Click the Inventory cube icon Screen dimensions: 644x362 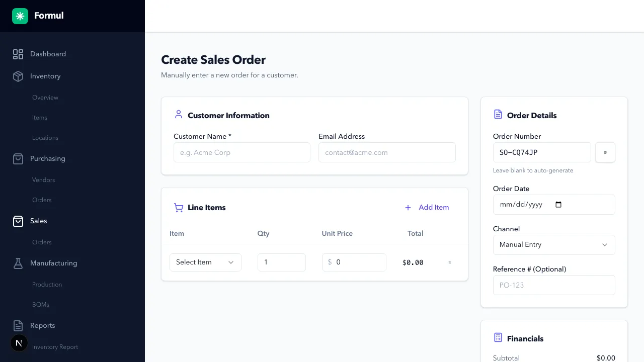click(x=18, y=76)
